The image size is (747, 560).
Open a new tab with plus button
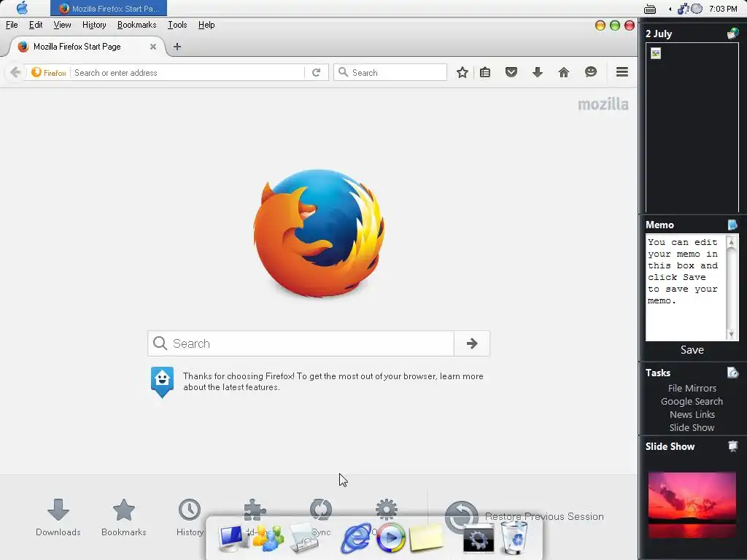[177, 47]
